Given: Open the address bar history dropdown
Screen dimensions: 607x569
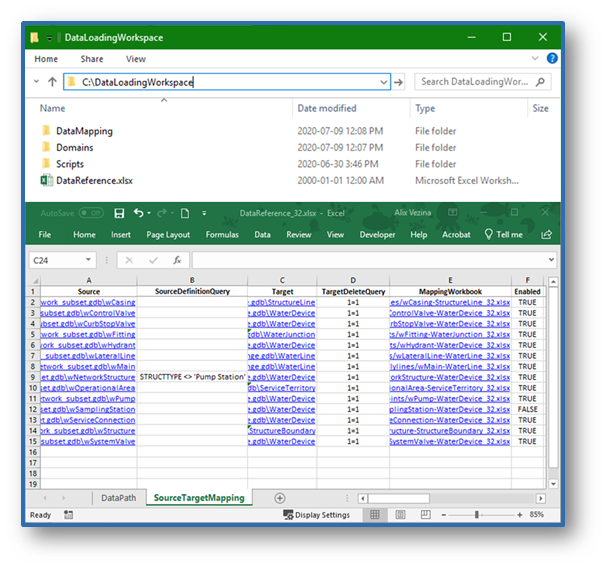Looking at the screenshot, I should (383, 82).
